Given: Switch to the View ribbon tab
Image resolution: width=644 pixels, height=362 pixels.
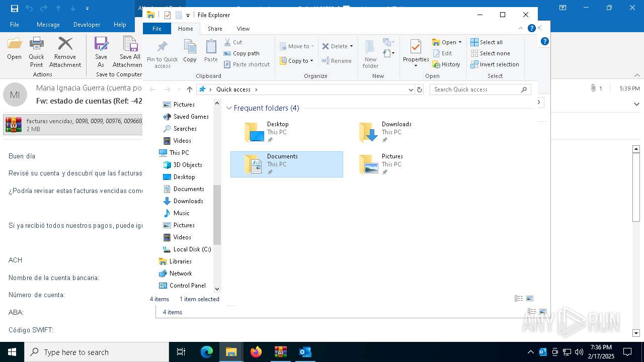Looking at the screenshot, I should click(x=243, y=29).
